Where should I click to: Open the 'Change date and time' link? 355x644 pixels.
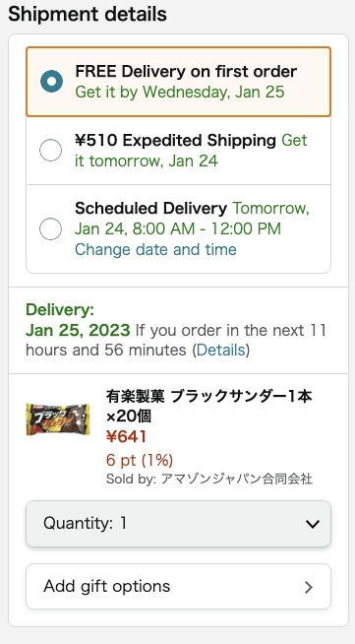[155, 250]
